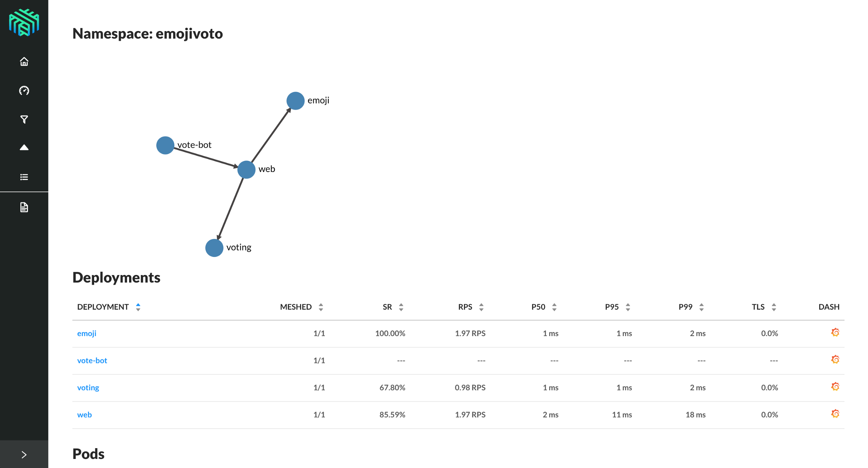Sort table by P99 column
This screenshot has height=468, width=868.
tap(685, 307)
